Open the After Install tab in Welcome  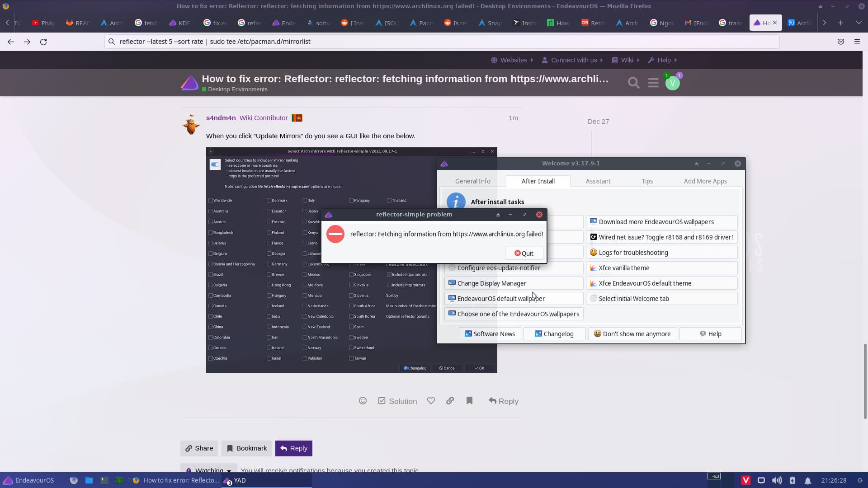click(x=538, y=181)
